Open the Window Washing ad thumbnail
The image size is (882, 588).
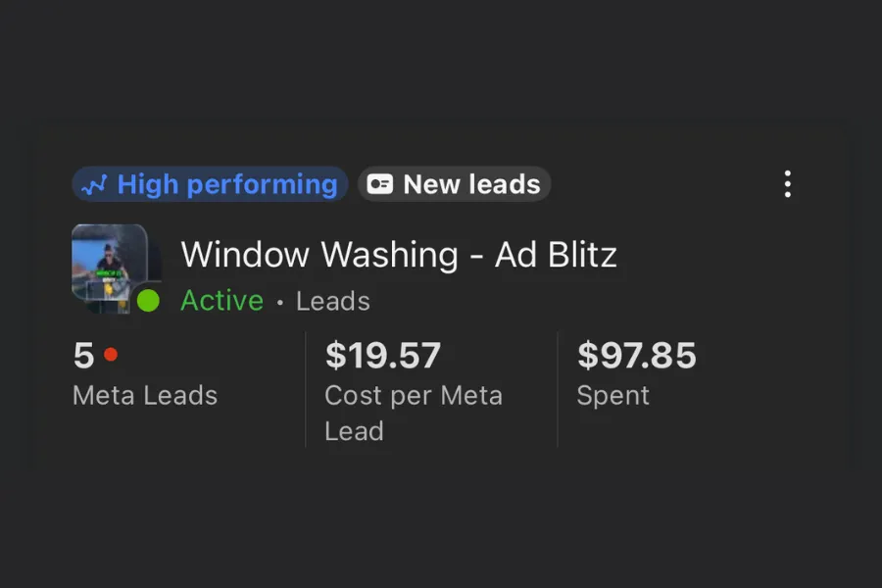[109, 263]
